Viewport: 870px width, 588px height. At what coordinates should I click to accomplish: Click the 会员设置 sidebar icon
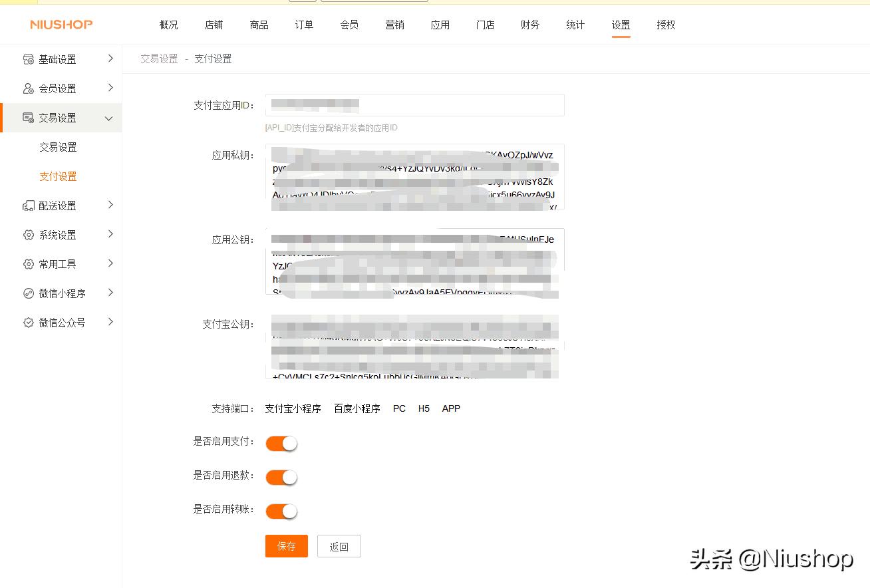[28, 88]
